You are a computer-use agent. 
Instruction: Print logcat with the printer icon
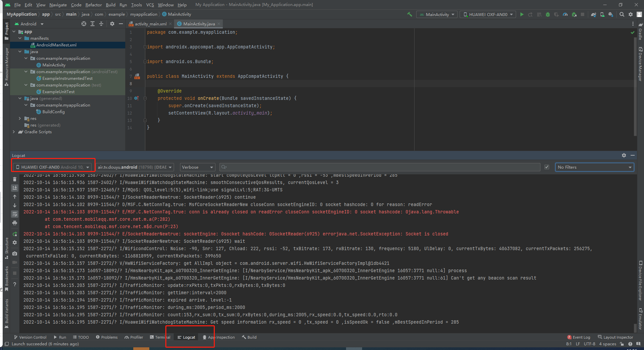click(15, 223)
